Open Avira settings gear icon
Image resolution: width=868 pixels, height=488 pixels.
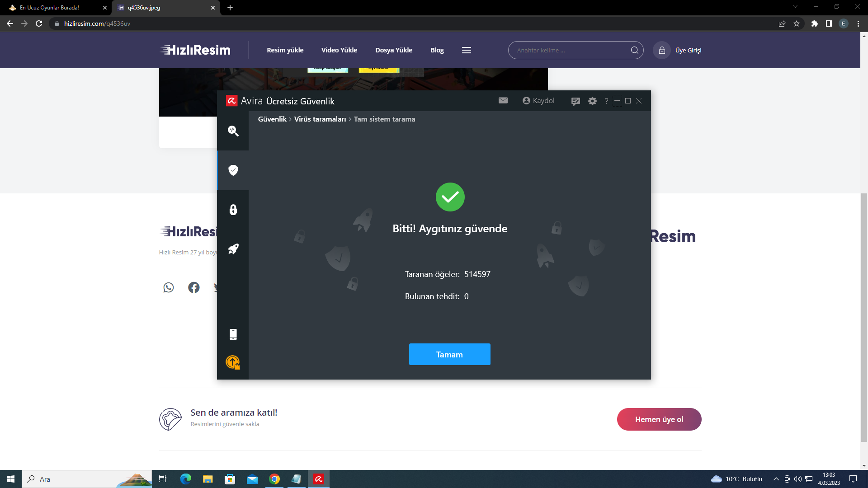coord(592,101)
